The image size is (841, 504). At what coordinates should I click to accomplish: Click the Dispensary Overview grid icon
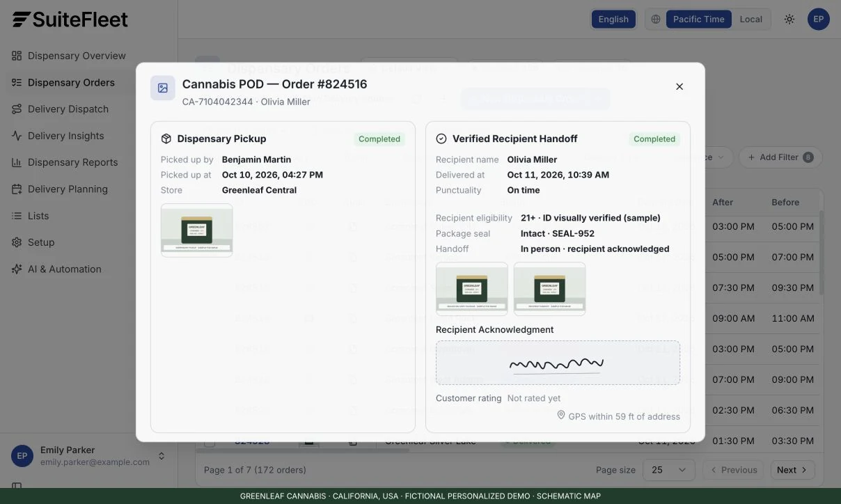[x=17, y=56]
